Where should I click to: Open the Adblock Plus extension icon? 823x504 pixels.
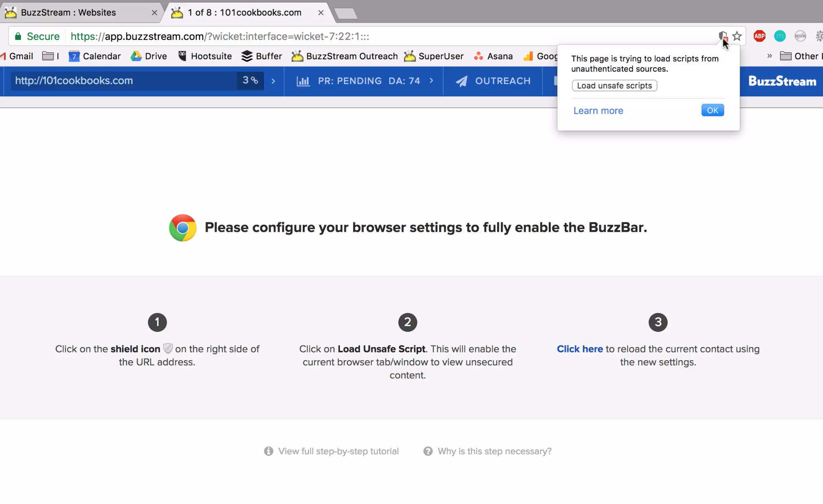[x=759, y=36]
